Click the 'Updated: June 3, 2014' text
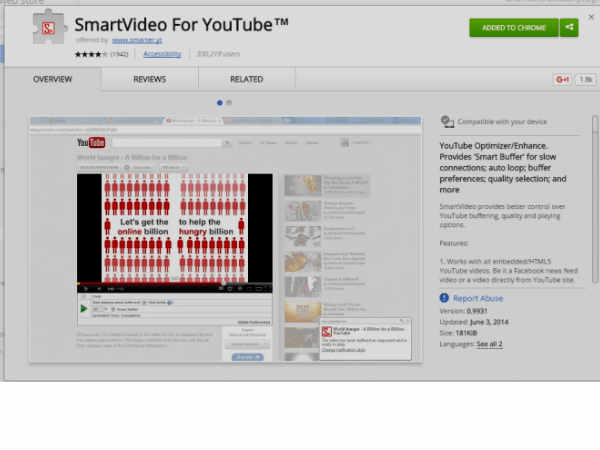Viewport: 600px width, 450px height. point(474,322)
